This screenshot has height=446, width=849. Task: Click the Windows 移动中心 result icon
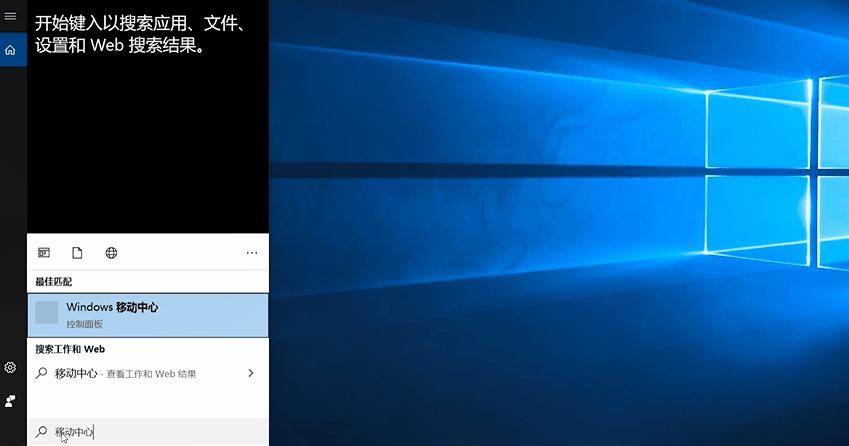coord(47,313)
